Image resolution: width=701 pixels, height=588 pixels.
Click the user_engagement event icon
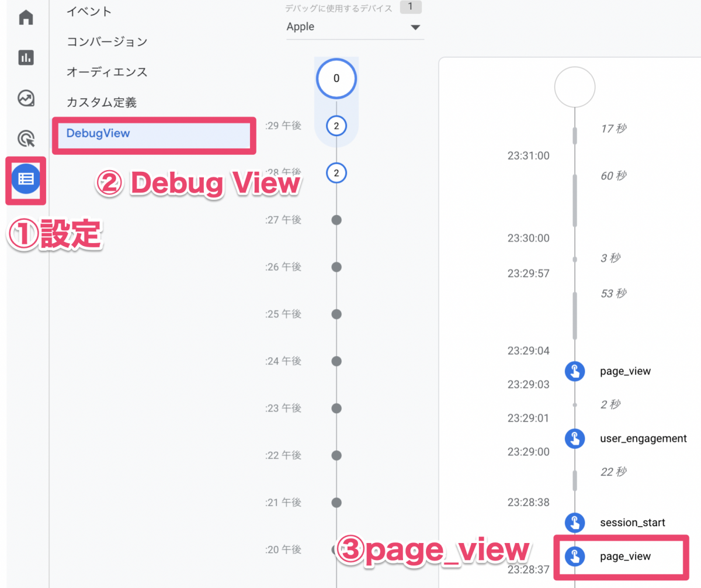[575, 438]
